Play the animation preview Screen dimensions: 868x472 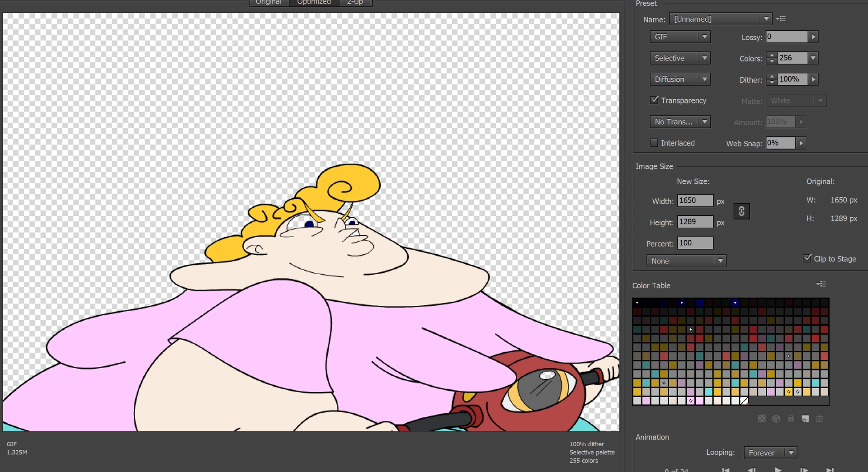[778, 470]
